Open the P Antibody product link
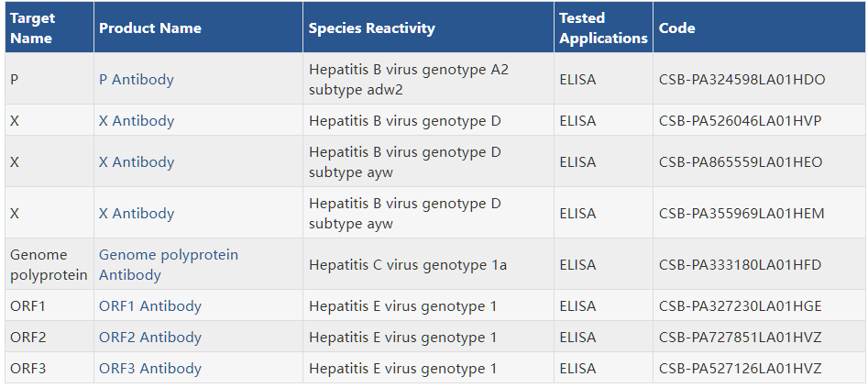 coord(137,79)
